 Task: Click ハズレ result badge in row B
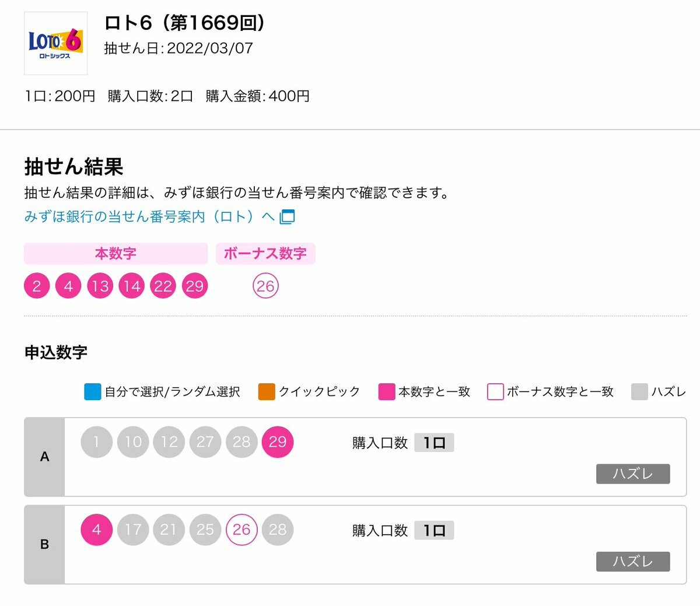pyautogui.click(x=633, y=561)
